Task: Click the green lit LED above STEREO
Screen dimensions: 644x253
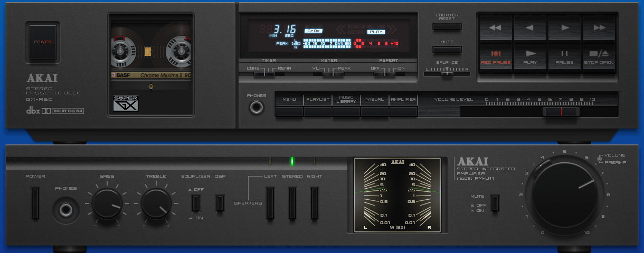Action: [x=292, y=161]
